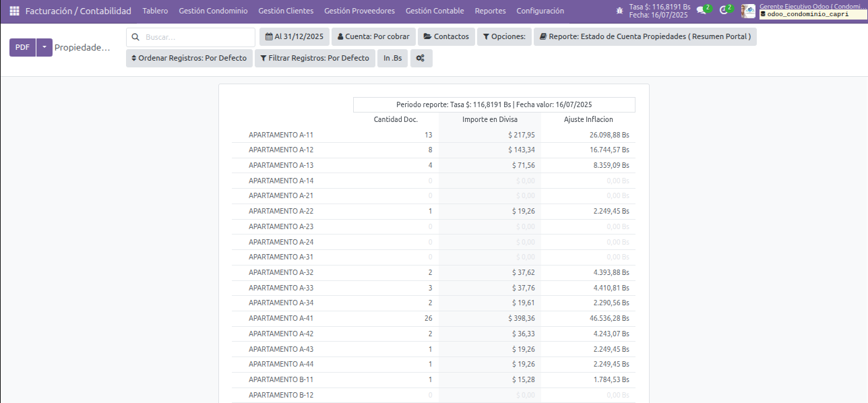868x403 pixels.
Task: Click the $ 217,95 amount cell
Action: [x=522, y=135]
